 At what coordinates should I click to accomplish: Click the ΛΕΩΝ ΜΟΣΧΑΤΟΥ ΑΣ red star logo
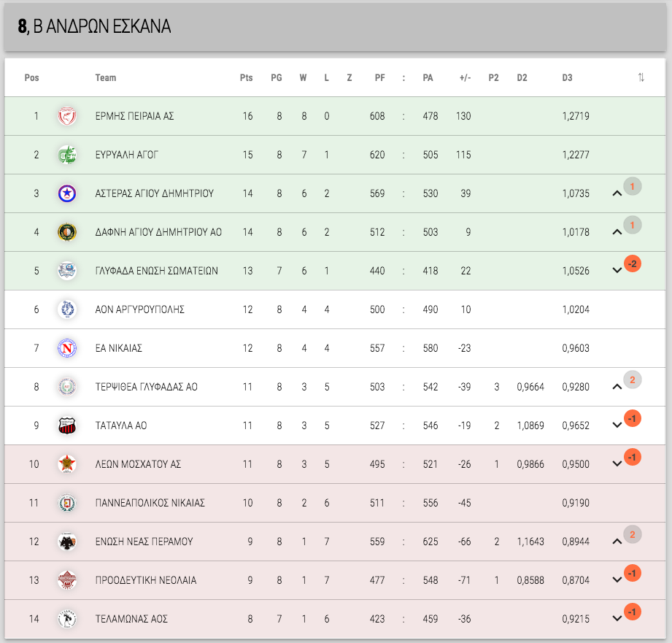click(x=67, y=463)
